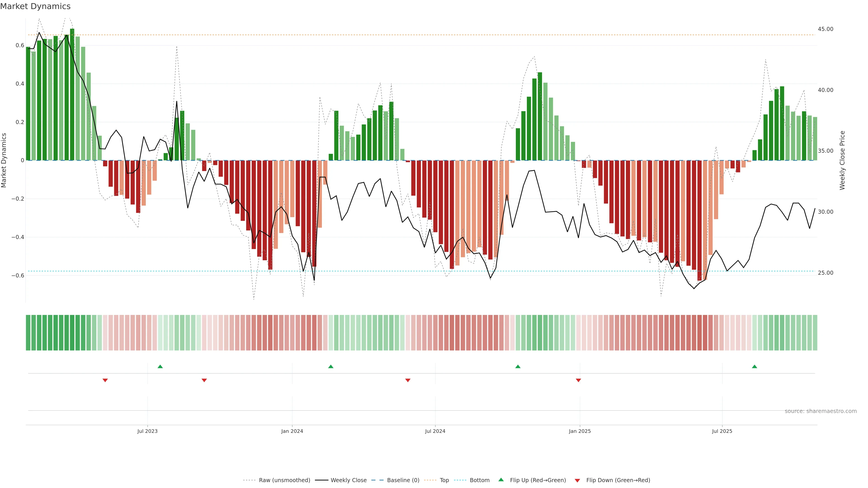Click the red flip-down triangle between Jul 2023 and Jan 2024
Image resolution: width=868 pixels, height=488 pixels.
tap(204, 380)
